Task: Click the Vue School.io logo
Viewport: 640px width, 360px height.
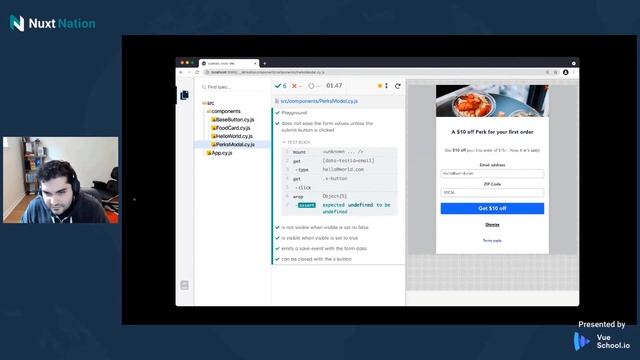Action: pyautogui.click(x=602, y=342)
